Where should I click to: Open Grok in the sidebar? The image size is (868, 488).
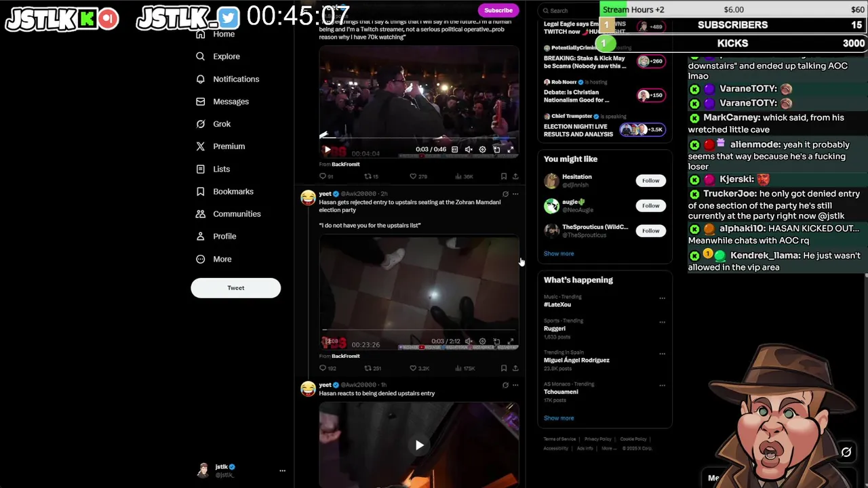(213, 124)
